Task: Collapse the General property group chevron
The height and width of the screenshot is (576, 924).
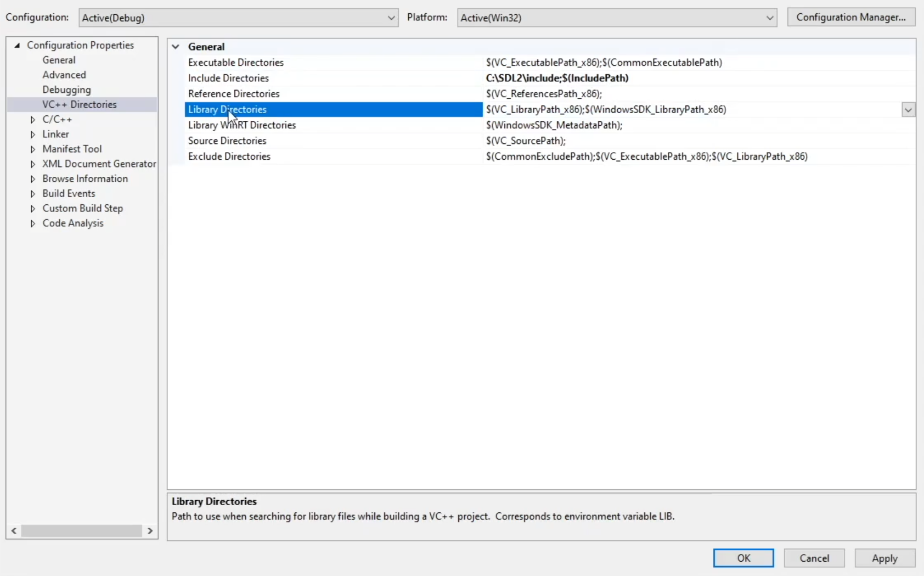Action: (176, 47)
